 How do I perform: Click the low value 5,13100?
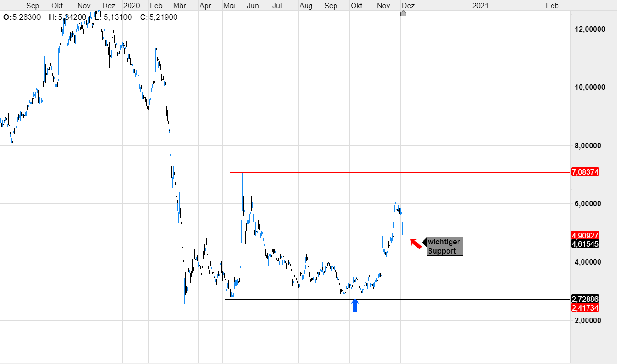118,17
